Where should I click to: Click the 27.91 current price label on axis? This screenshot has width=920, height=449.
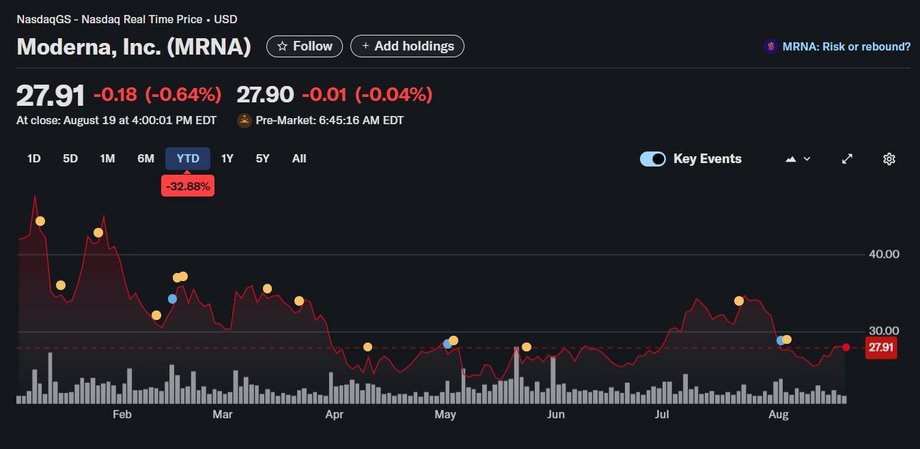[x=880, y=347]
